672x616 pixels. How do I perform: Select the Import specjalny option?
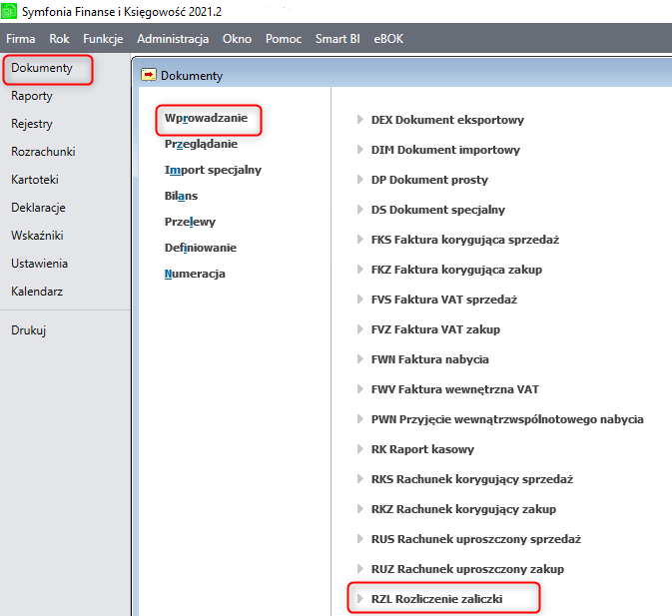tap(213, 170)
